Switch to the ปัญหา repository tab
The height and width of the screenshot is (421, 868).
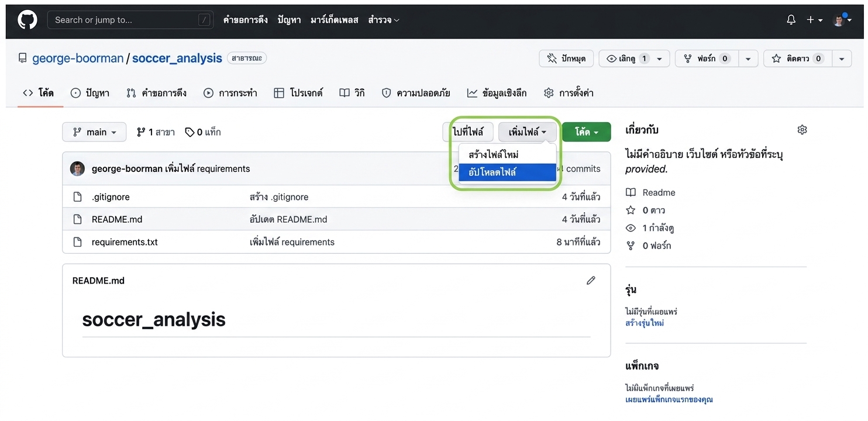90,93
